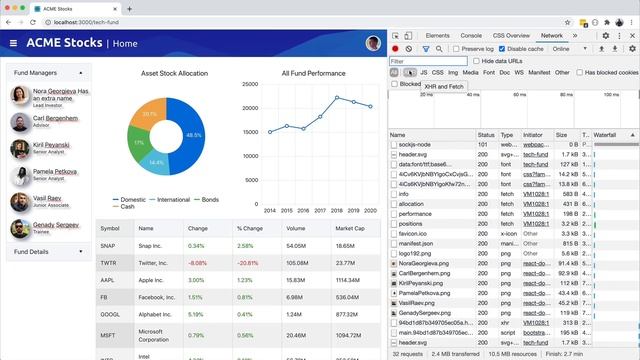The height and width of the screenshot is (360, 640).
Task: Click the red record network log button
Action: (x=395, y=49)
